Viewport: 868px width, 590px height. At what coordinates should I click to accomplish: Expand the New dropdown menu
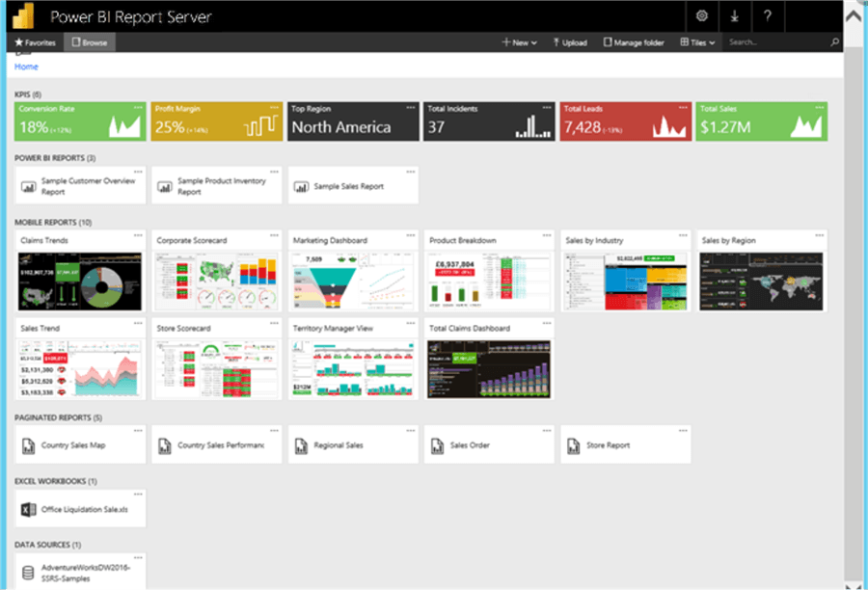point(519,42)
